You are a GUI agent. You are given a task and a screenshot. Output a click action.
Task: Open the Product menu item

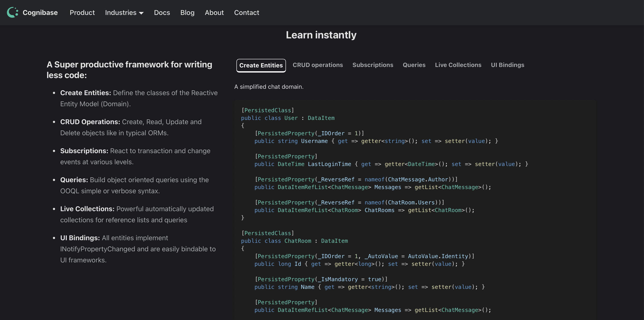[82, 13]
